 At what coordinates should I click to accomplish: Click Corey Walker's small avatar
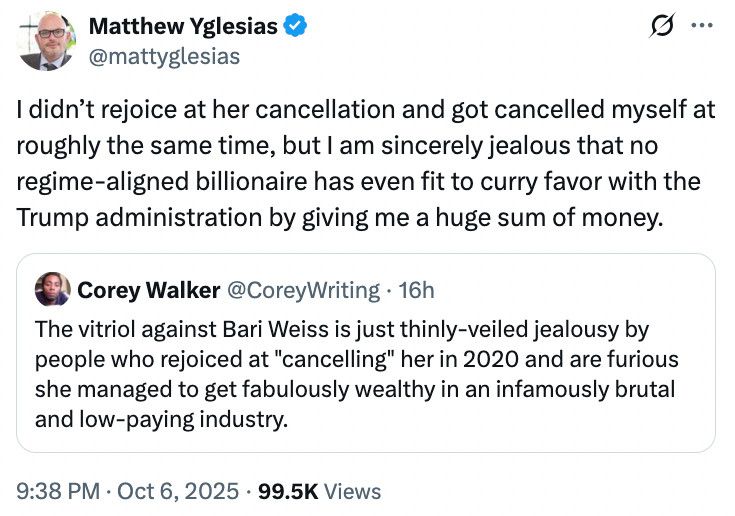point(52,290)
